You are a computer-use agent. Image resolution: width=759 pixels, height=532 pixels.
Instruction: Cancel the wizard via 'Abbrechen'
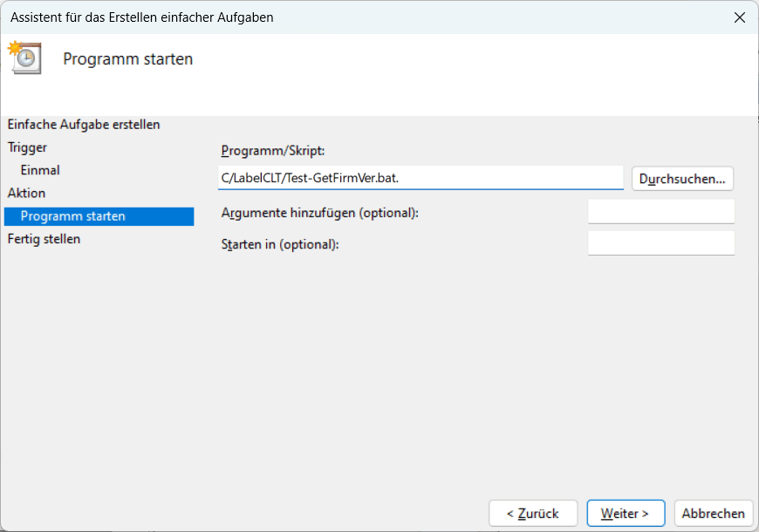[713, 514]
